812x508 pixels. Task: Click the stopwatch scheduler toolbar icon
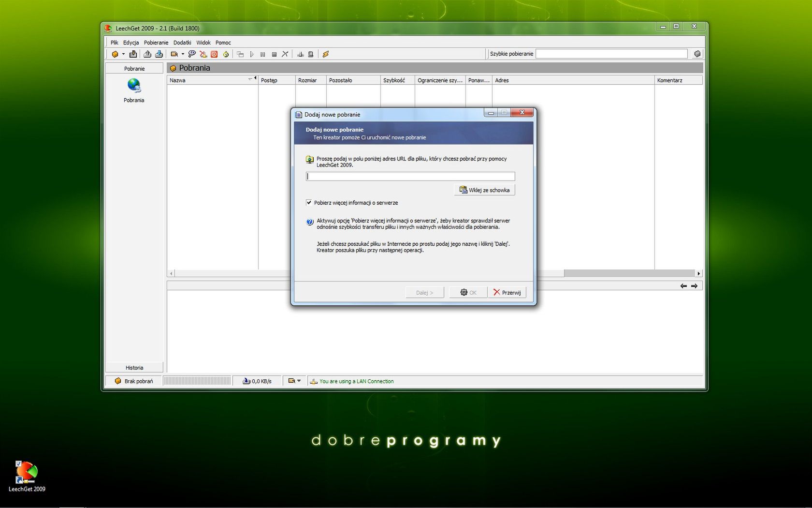[226, 54]
